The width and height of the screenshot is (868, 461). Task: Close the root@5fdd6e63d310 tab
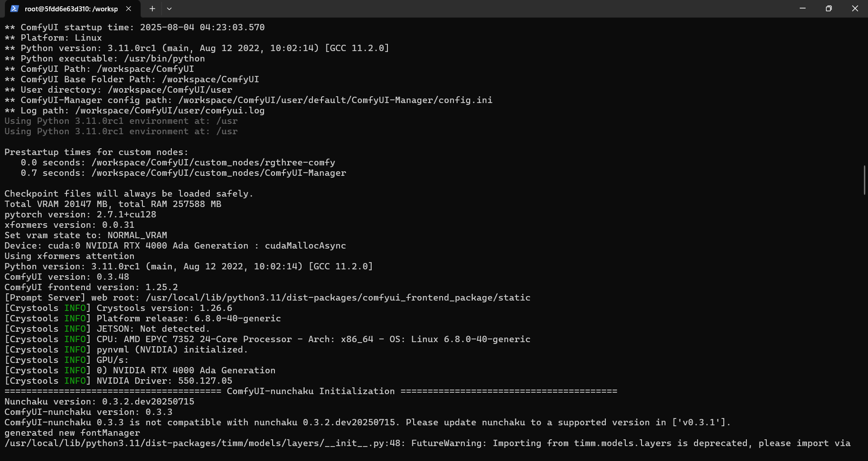pyautogui.click(x=128, y=9)
